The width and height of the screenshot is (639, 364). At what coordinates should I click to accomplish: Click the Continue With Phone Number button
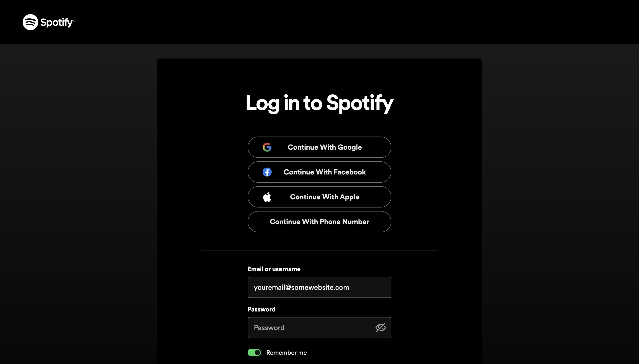319,221
